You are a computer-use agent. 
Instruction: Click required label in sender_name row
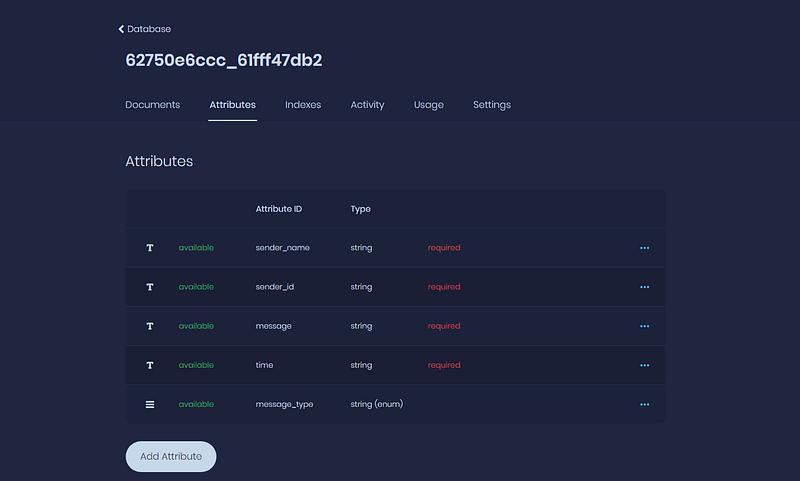click(444, 248)
